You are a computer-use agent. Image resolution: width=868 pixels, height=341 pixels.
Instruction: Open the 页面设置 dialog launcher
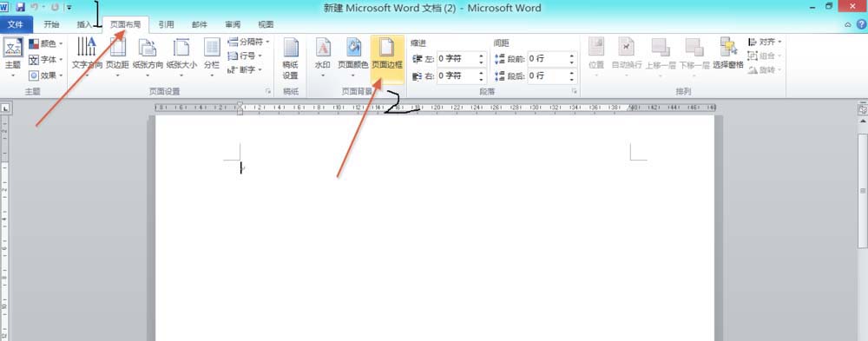pos(268,91)
